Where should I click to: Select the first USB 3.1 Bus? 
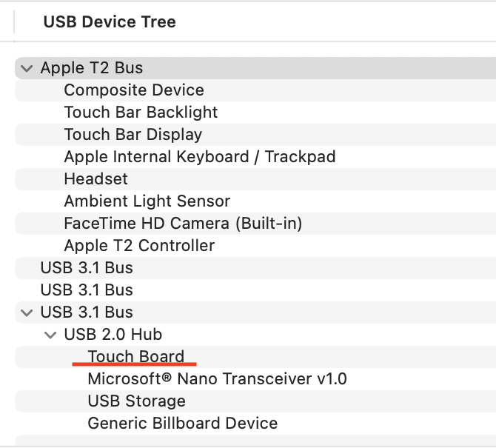click(87, 268)
